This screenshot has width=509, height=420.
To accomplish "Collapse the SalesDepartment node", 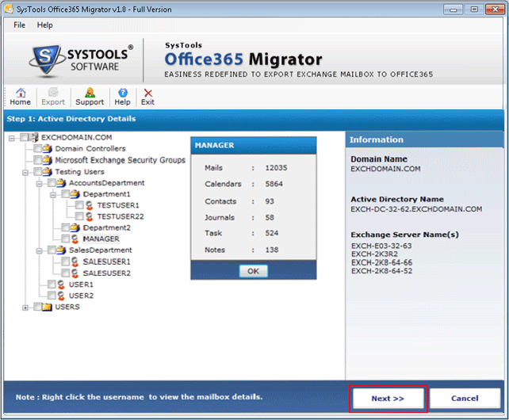I will 40,251.
